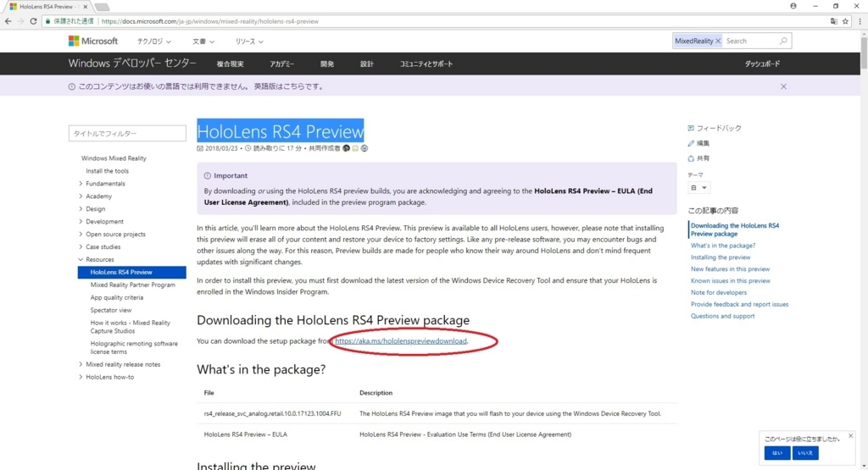The width and height of the screenshot is (868, 470).
Task: Open コミュニティとサポート nav item
Action: click(426, 64)
